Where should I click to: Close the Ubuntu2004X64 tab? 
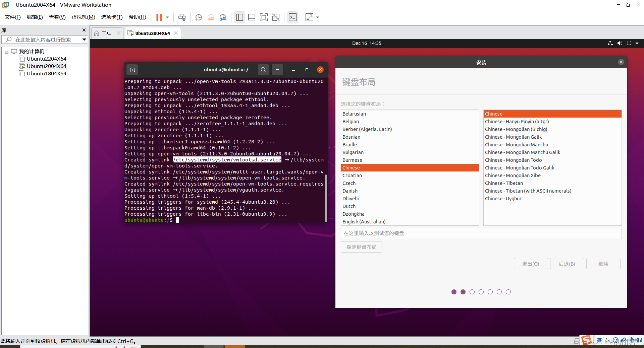(x=176, y=33)
